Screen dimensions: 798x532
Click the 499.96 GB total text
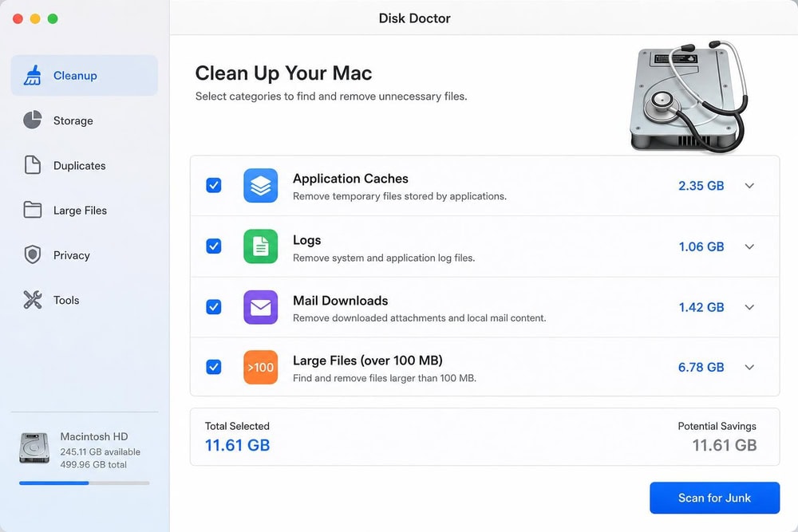[x=93, y=464]
